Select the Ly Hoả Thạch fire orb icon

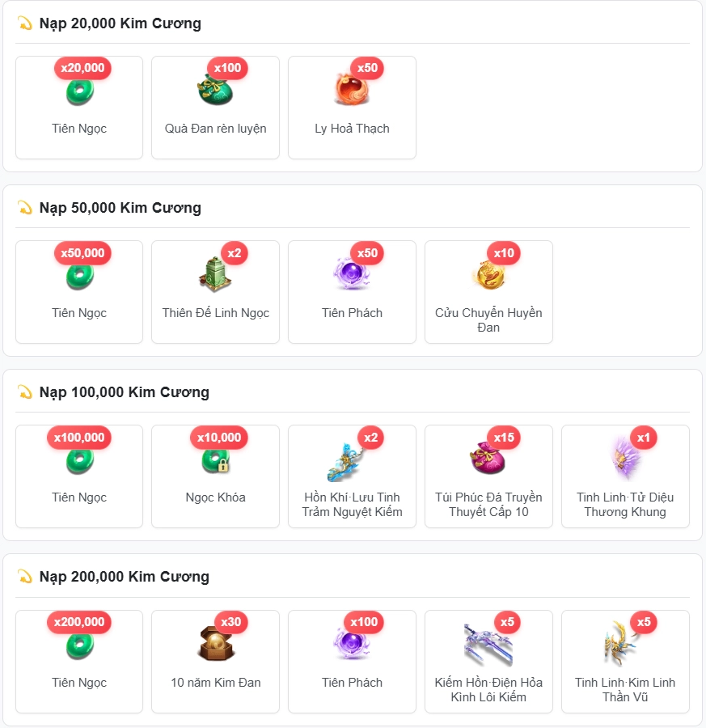351,90
